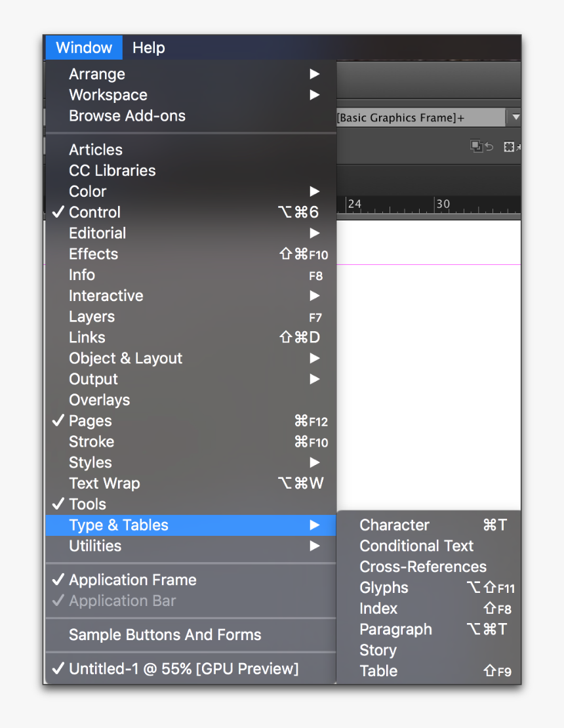Open the Help menu
The height and width of the screenshot is (728, 564).
(149, 47)
